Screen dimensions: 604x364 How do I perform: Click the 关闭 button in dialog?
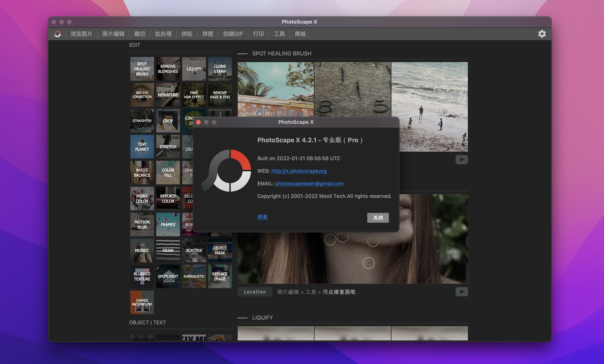(378, 218)
